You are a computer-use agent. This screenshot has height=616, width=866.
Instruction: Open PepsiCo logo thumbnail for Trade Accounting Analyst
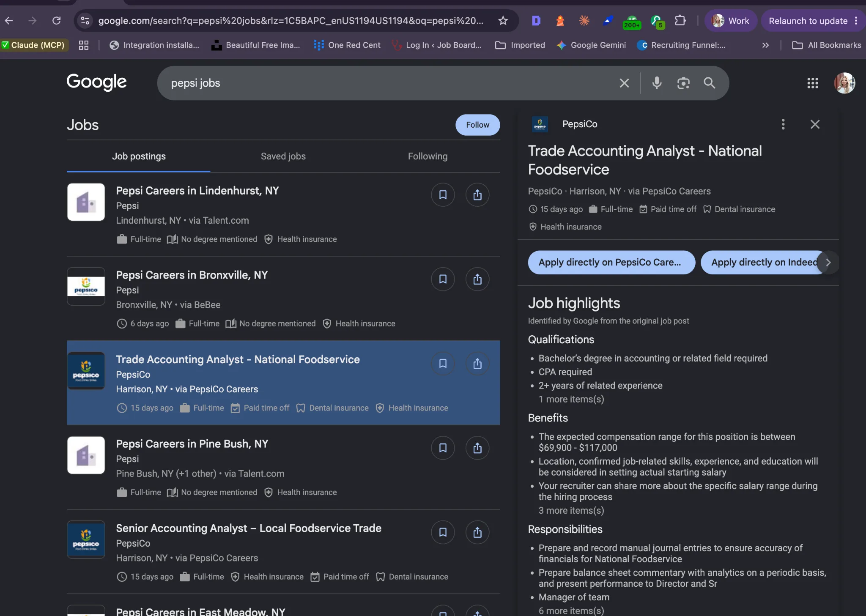pyautogui.click(x=86, y=371)
